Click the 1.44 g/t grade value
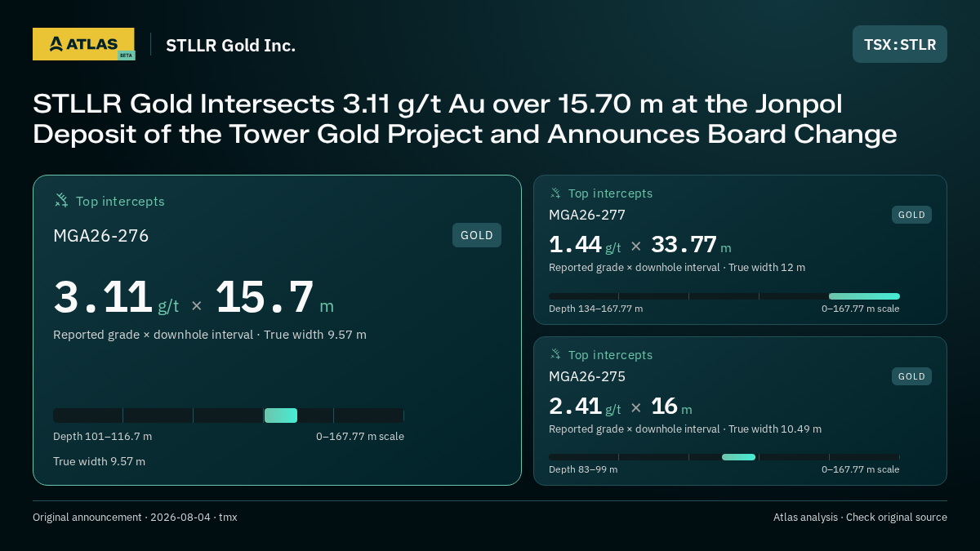Viewport: 980px width, 551px height. point(585,245)
